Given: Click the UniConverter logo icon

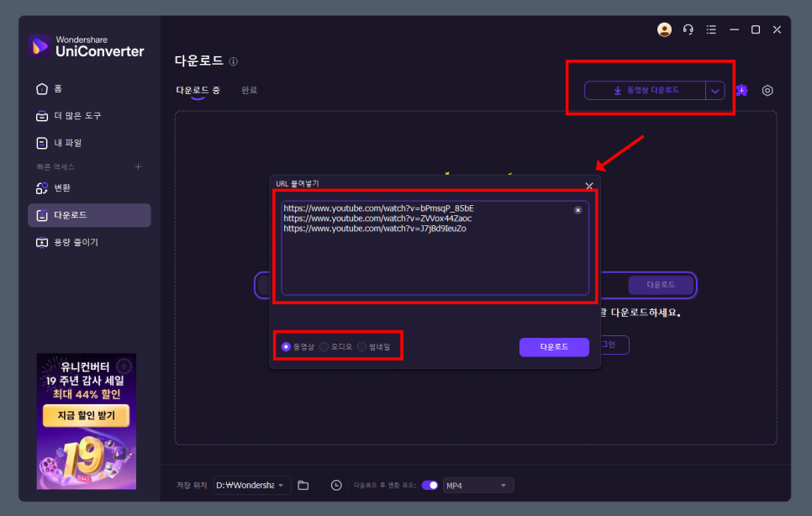Looking at the screenshot, I should [40, 46].
